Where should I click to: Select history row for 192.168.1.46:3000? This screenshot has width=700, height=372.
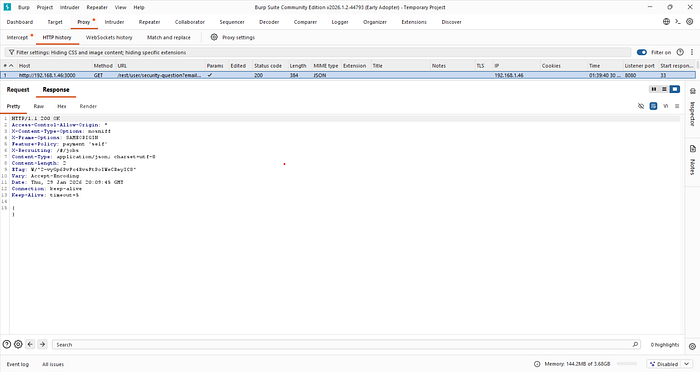point(348,75)
